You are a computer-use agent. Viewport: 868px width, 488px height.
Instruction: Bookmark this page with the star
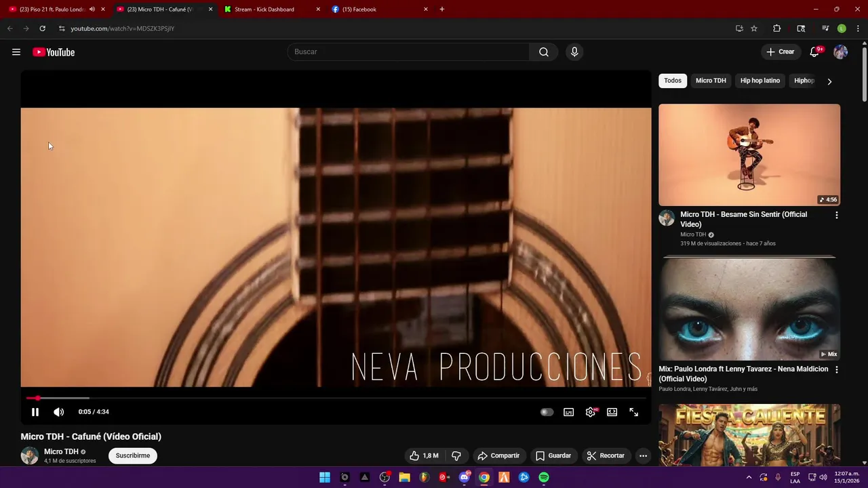click(x=754, y=28)
